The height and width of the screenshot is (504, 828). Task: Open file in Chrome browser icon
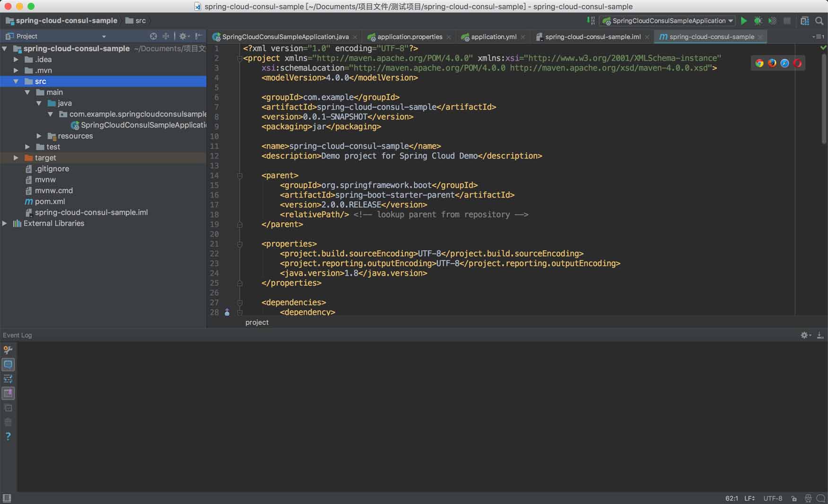point(759,63)
